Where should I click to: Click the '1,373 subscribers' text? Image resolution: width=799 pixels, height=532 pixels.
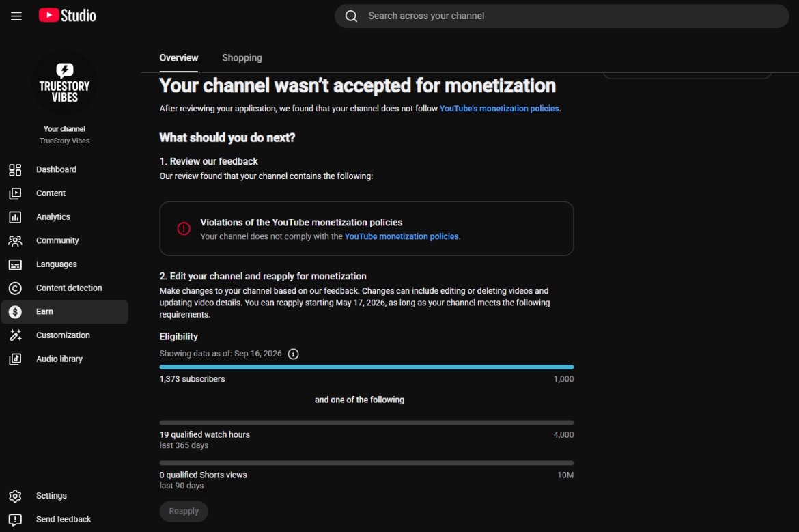pyautogui.click(x=192, y=379)
